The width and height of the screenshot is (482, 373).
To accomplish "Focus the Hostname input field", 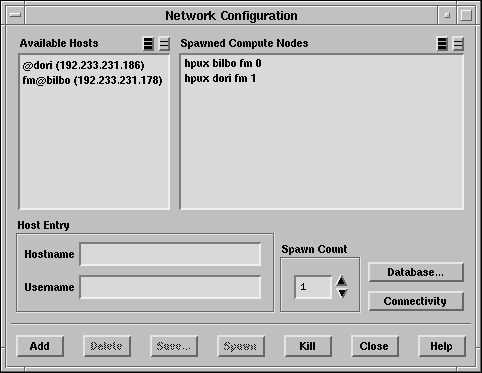I will pyautogui.click(x=170, y=254).
